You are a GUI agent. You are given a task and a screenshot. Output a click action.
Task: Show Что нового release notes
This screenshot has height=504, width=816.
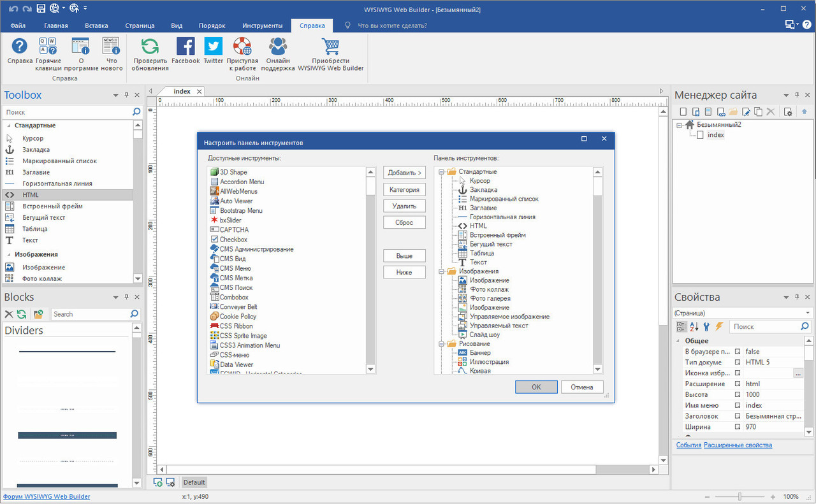(x=112, y=47)
